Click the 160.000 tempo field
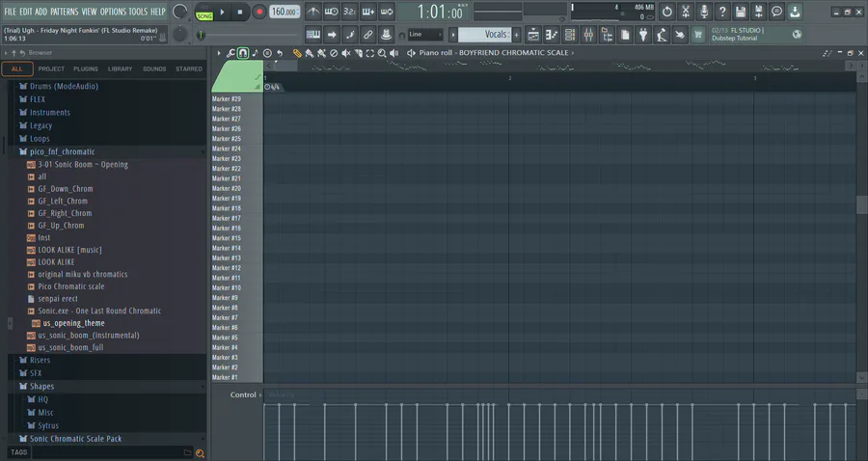This screenshot has height=461, width=868. (285, 12)
